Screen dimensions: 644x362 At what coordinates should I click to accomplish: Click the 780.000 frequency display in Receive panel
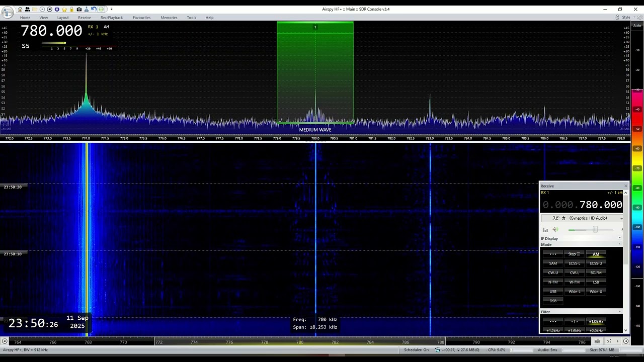601,205
